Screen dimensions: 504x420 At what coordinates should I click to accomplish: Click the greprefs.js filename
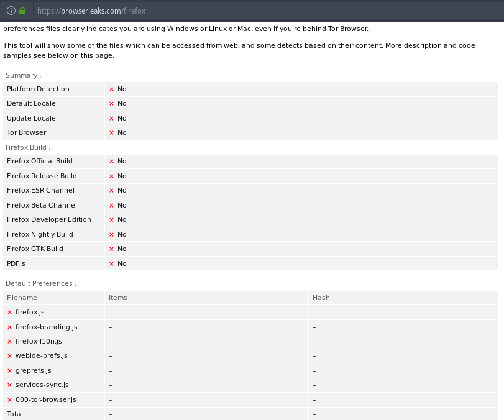click(33, 370)
